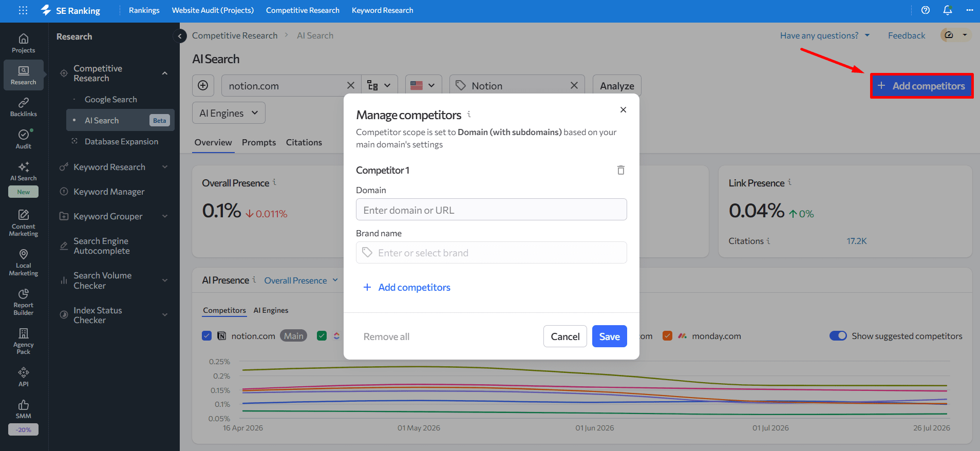Open the AI Engines dropdown
Viewport: 980px width, 451px height.
click(229, 113)
